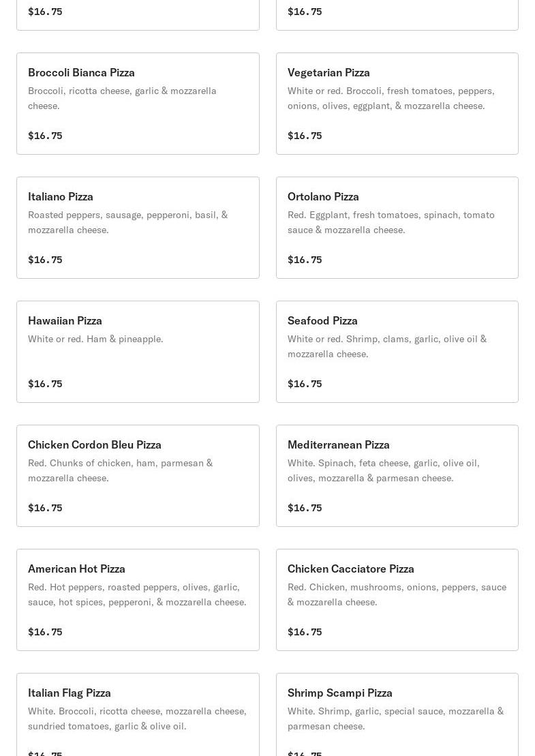The width and height of the screenshot is (535, 756).
Task: Click the Italiano Pizza $16.75 price
Action: (45, 260)
